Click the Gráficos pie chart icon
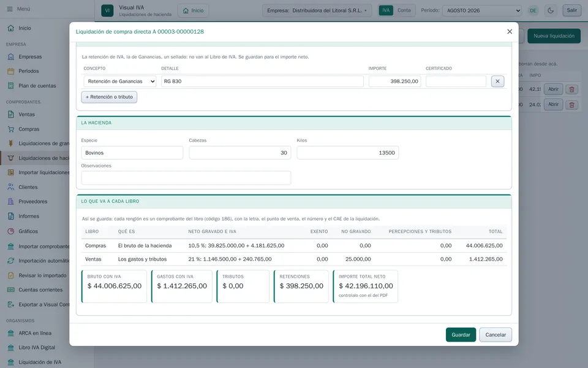Screen dimensions: 588x368 [x=11, y=231]
